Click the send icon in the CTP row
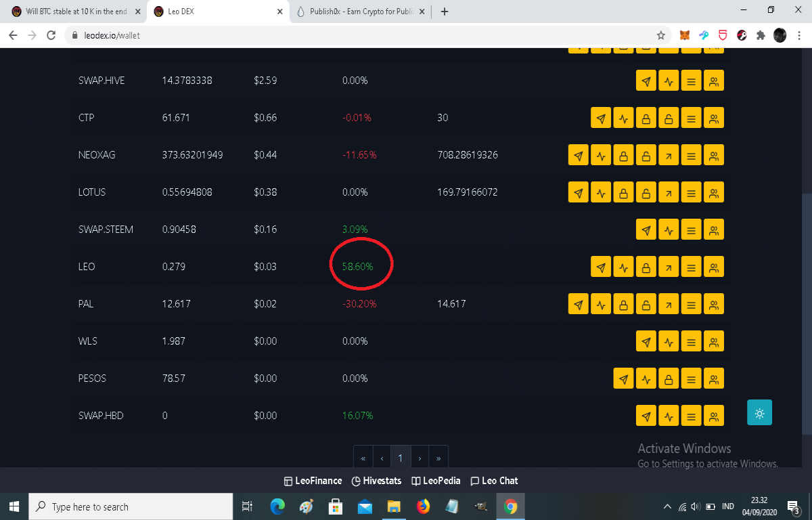The image size is (812, 520). click(601, 118)
